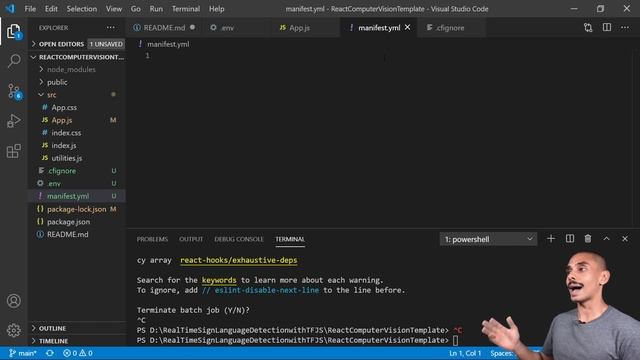Viewport: 640px width, 360px height.
Task: Close the manifest.yml tab
Action: pyautogui.click(x=407, y=27)
